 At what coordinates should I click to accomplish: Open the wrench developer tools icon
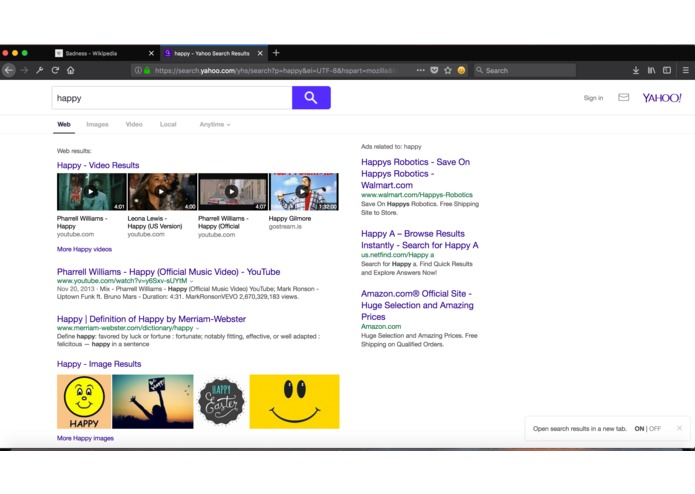40,70
